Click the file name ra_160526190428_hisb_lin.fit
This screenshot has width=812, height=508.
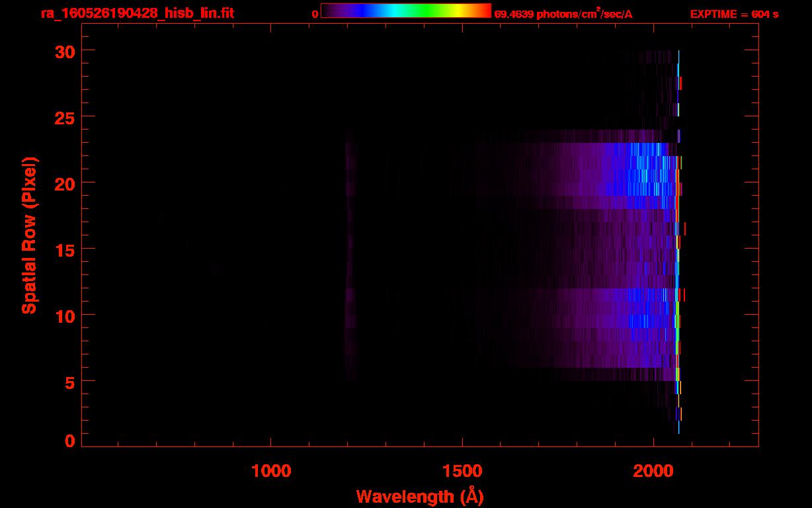[136, 13]
